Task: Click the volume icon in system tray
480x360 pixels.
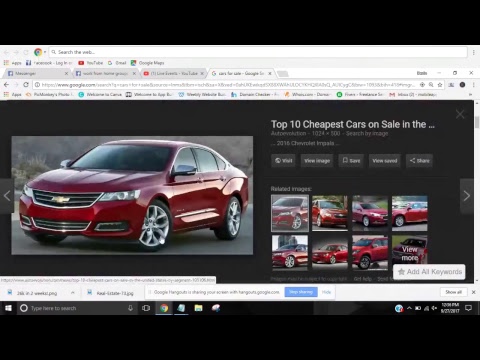Action: 434,308
